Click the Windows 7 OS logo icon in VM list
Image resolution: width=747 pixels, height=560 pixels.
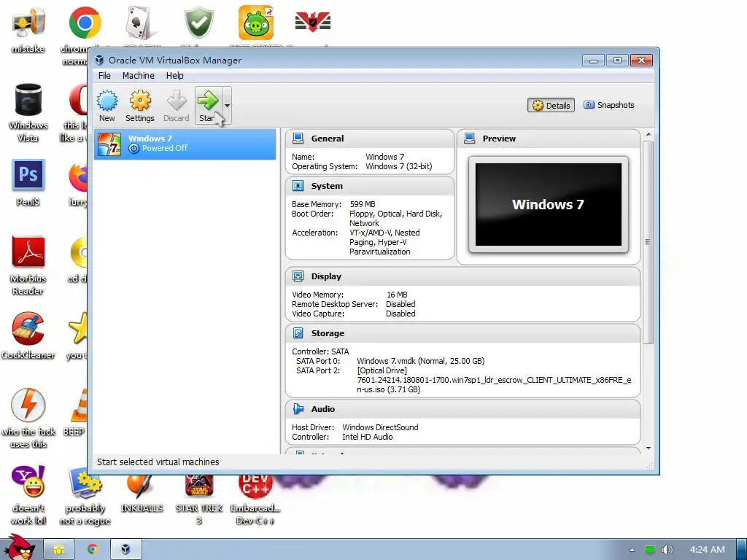point(109,144)
